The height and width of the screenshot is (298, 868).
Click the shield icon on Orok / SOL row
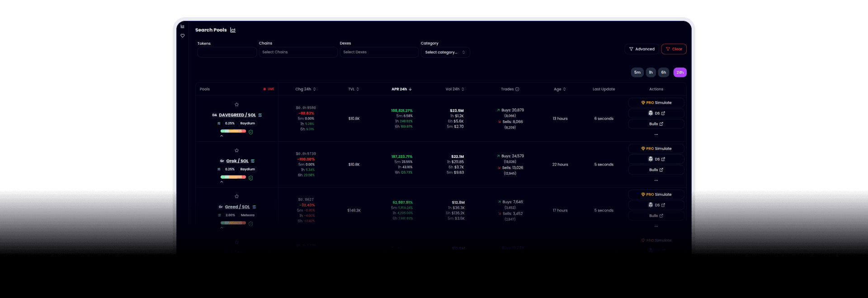tap(251, 178)
